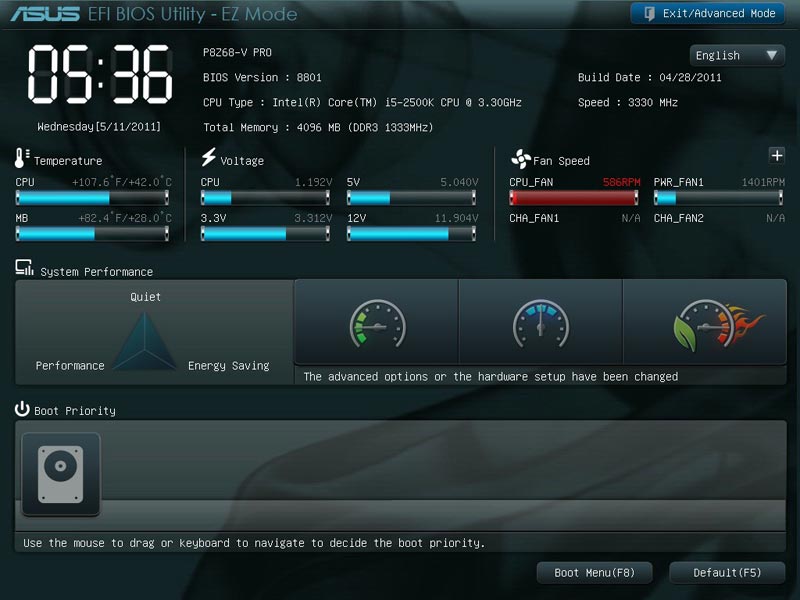This screenshot has height=600, width=800.
Task: Click the red CPU_FAN speed bar
Action: click(x=574, y=197)
